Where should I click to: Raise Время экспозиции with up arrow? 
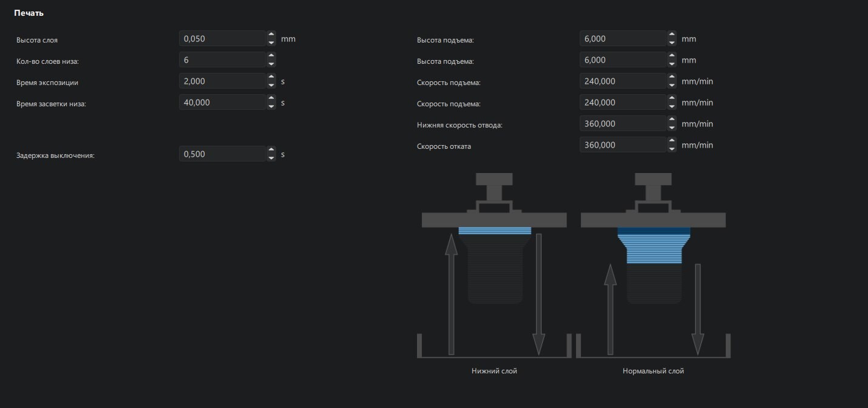coord(271,78)
